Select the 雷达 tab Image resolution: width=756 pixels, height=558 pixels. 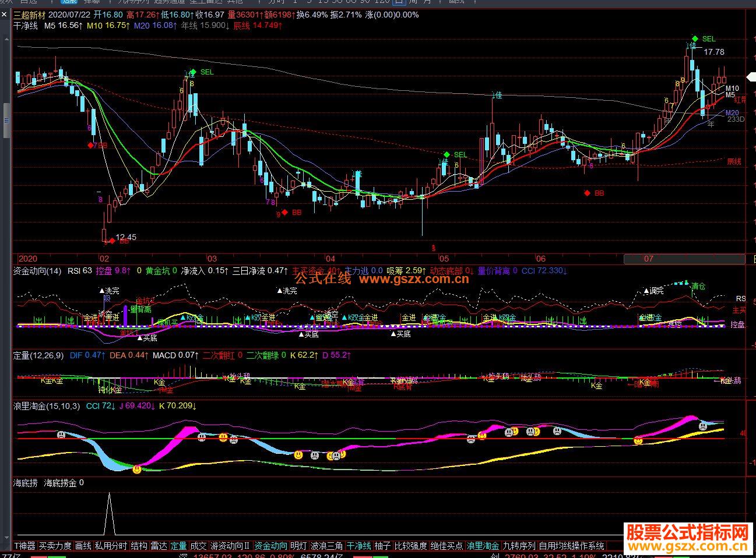(x=159, y=546)
